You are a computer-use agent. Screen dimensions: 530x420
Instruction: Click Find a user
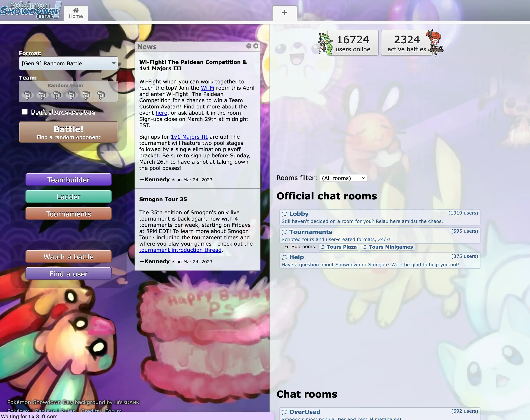pyautogui.click(x=69, y=274)
